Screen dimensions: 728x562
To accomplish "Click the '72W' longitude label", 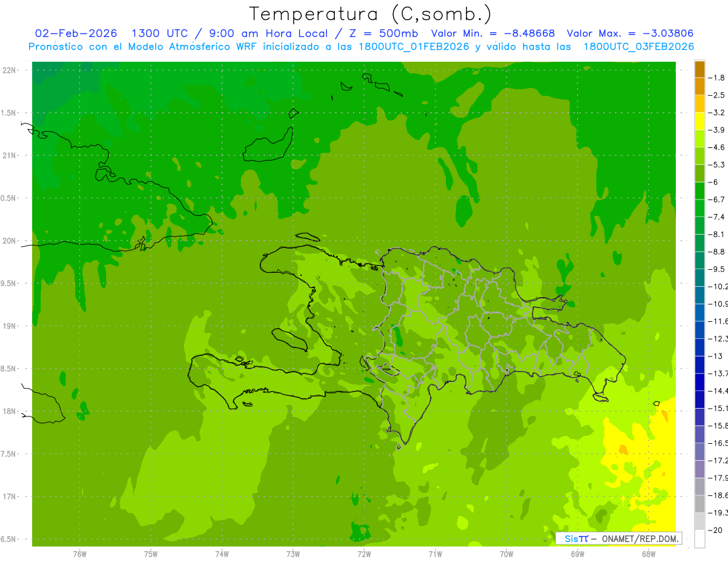I will [364, 554].
